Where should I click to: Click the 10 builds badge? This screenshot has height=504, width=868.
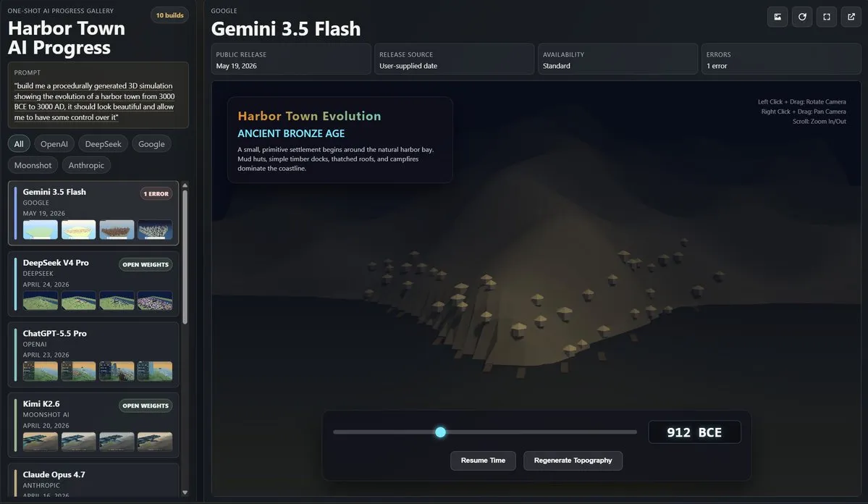tap(169, 15)
